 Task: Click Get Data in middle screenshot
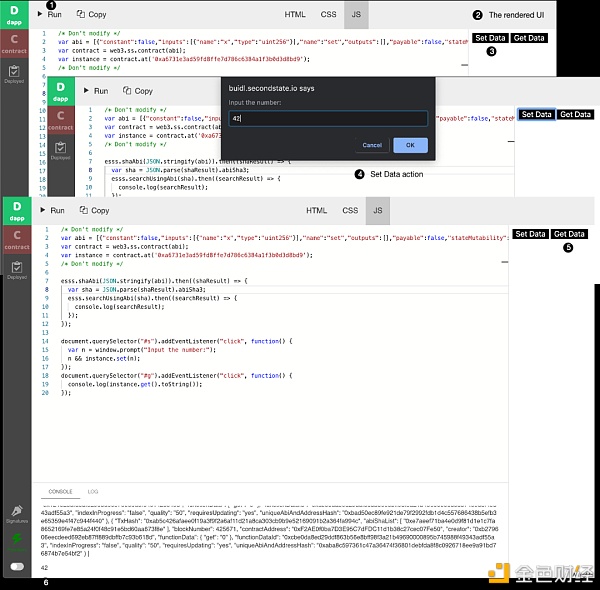point(575,114)
